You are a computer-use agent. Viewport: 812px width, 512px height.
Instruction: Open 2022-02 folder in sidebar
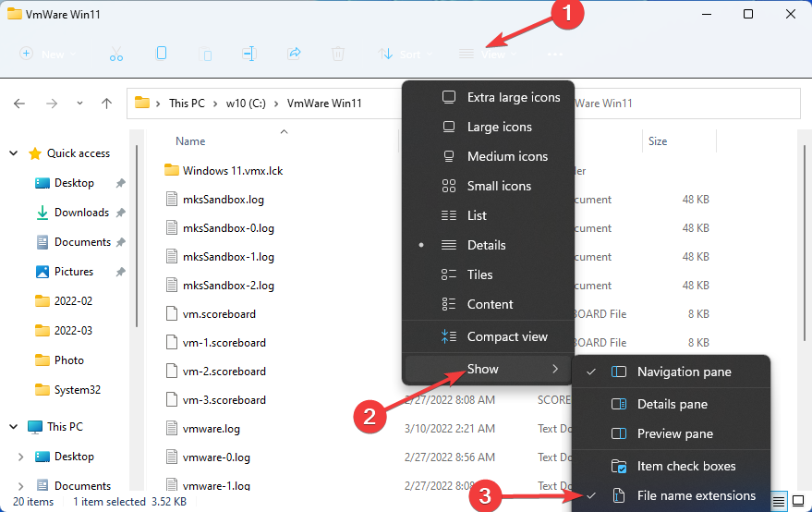(73, 301)
